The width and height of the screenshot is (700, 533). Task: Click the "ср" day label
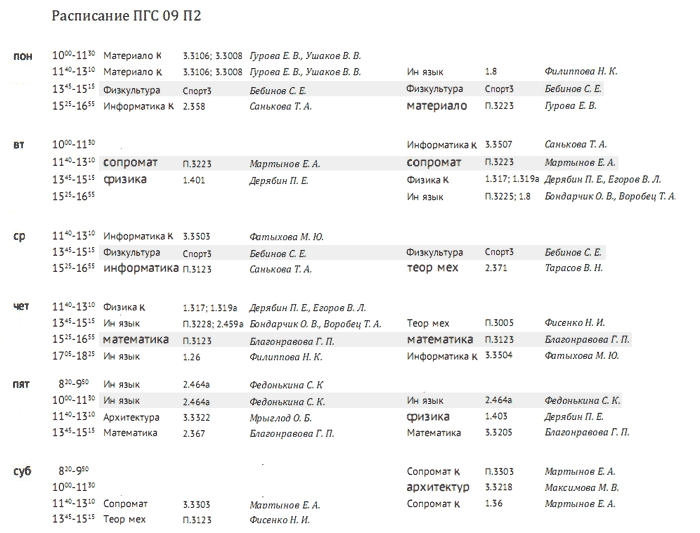click(19, 237)
